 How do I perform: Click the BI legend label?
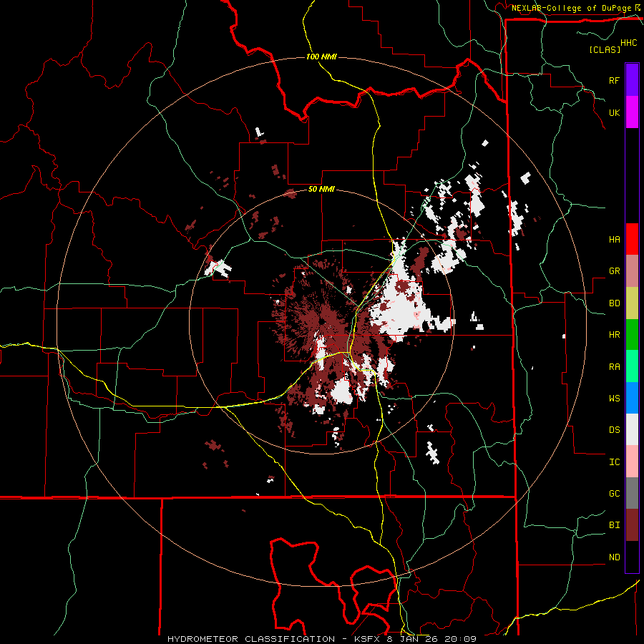(614, 525)
